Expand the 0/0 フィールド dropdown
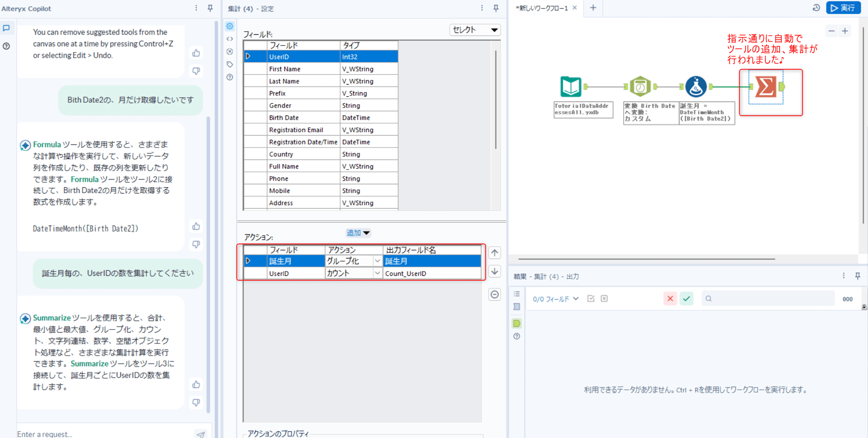This screenshot has height=438, width=868. pos(556,299)
